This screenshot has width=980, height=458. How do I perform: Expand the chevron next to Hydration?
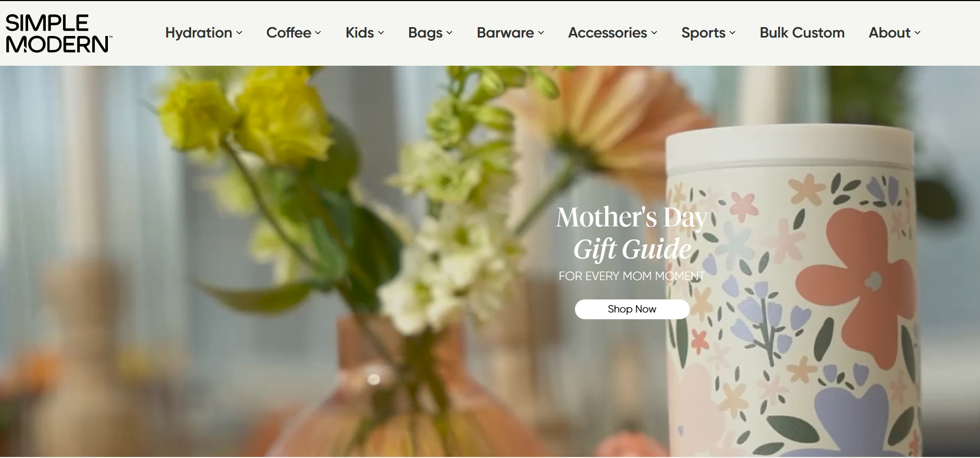click(239, 33)
